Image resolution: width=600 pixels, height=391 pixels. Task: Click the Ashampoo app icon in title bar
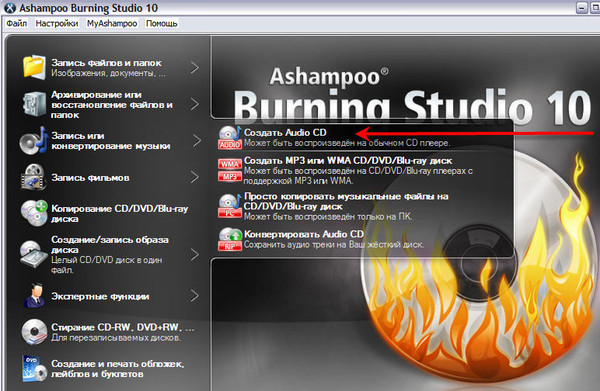(10, 8)
